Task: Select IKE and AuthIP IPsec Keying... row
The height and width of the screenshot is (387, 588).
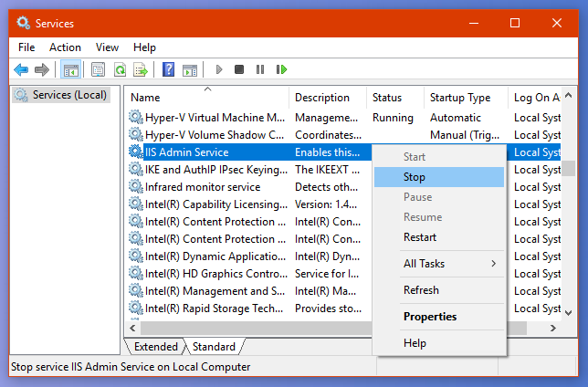Action: 249,170
